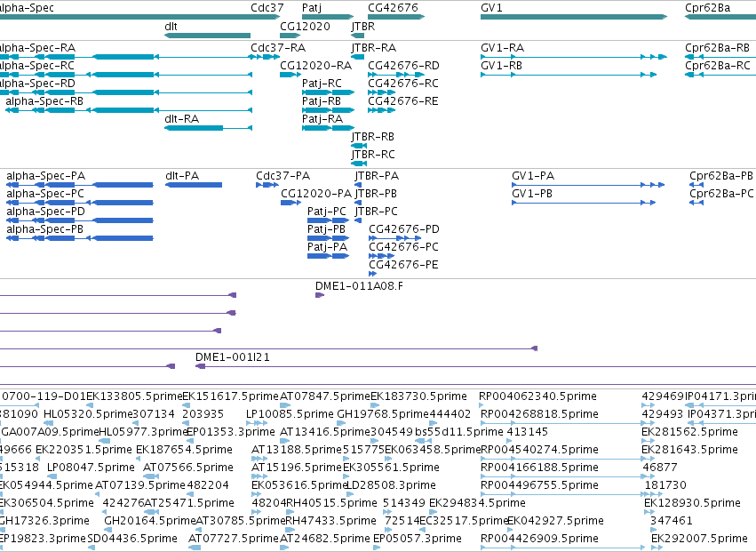Select protein GV1-PA label
Viewport: 756px width, 552px height.
[x=533, y=176]
